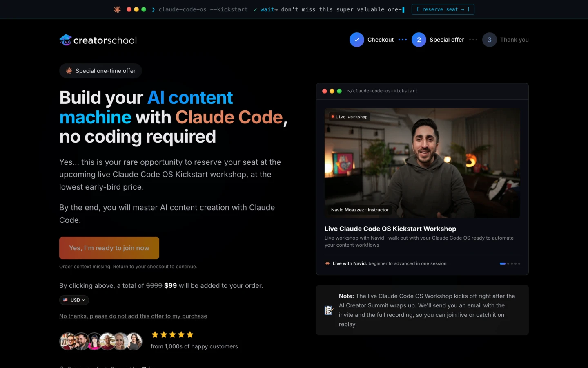The image size is (588, 368).
Task: Click the bold "$99" price
Action: (x=170, y=285)
